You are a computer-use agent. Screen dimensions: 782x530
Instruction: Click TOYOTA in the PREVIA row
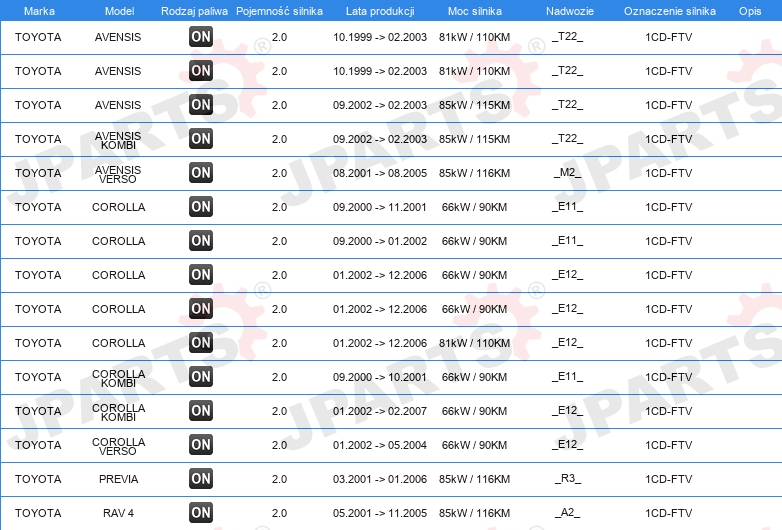pos(38,479)
